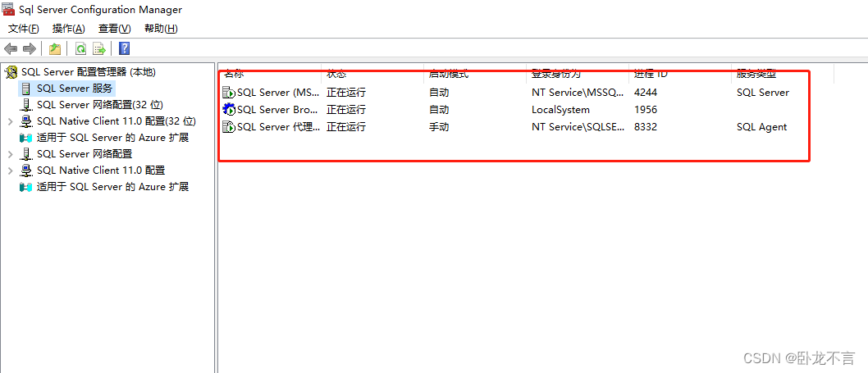Click the icon beside SQL Server 服务
This screenshot has height=373, width=868.
point(26,89)
